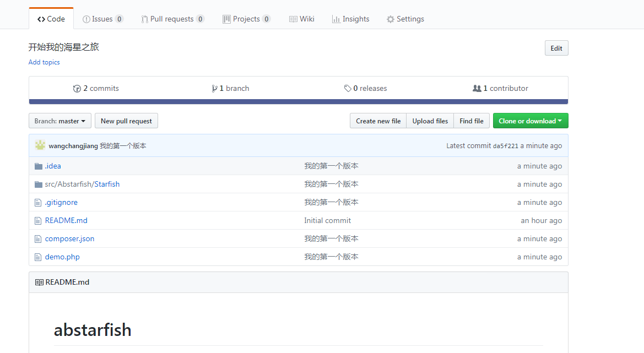The width and height of the screenshot is (644, 353).
Task: Open the .idea folder
Action: click(x=53, y=166)
